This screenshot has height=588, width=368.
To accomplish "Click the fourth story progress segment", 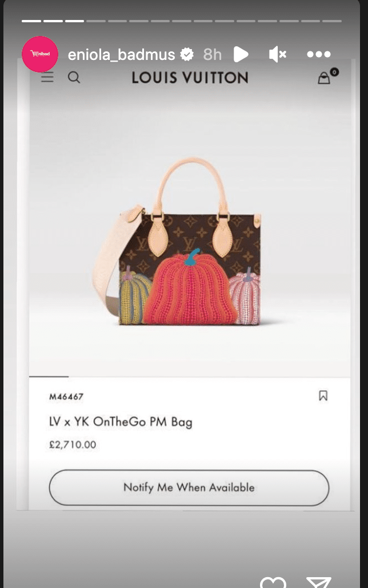I will click(x=96, y=21).
